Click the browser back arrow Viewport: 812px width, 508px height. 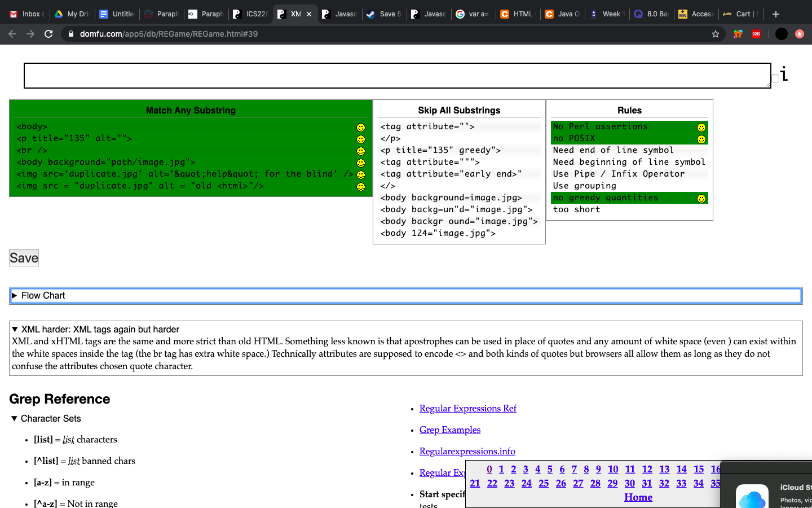(x=12, y=34)
